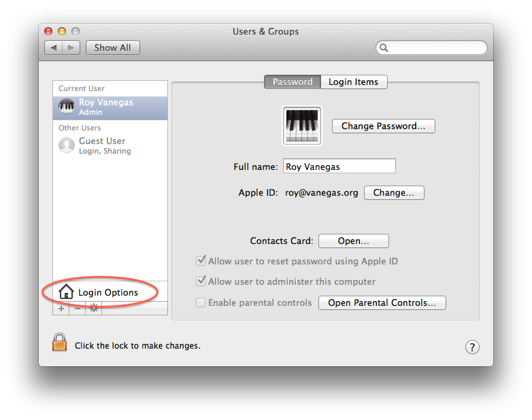The width and height of the screenshot is (532, 420).
Task: Select the Password tab
Action: [293, 82]
